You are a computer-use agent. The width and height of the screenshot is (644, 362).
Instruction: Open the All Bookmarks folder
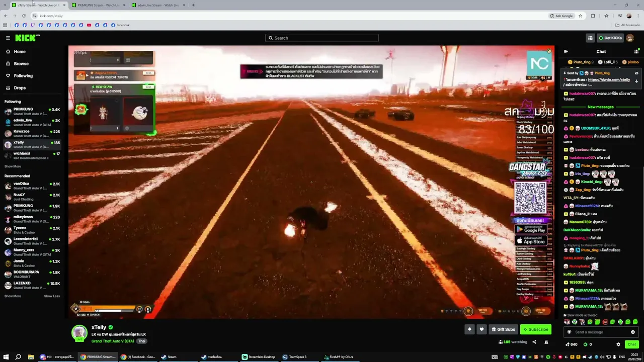click(x=628, y=25)
